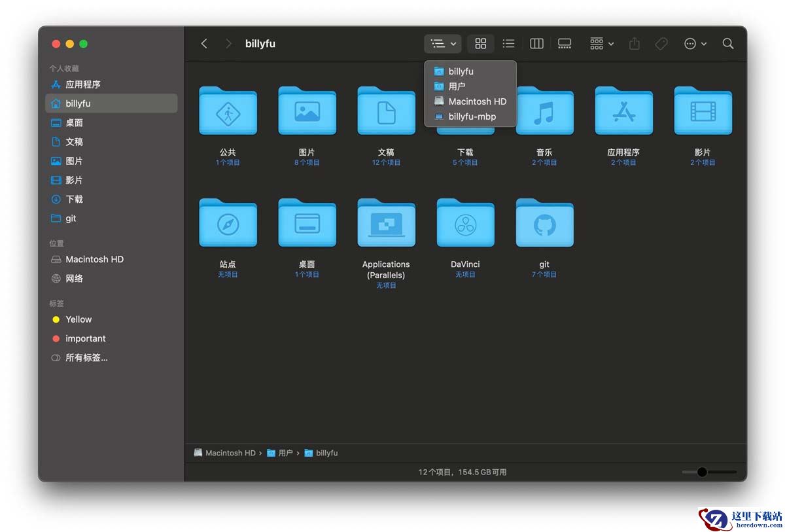
Task: Toggle the path dropdown button
Action: [443, 44]
